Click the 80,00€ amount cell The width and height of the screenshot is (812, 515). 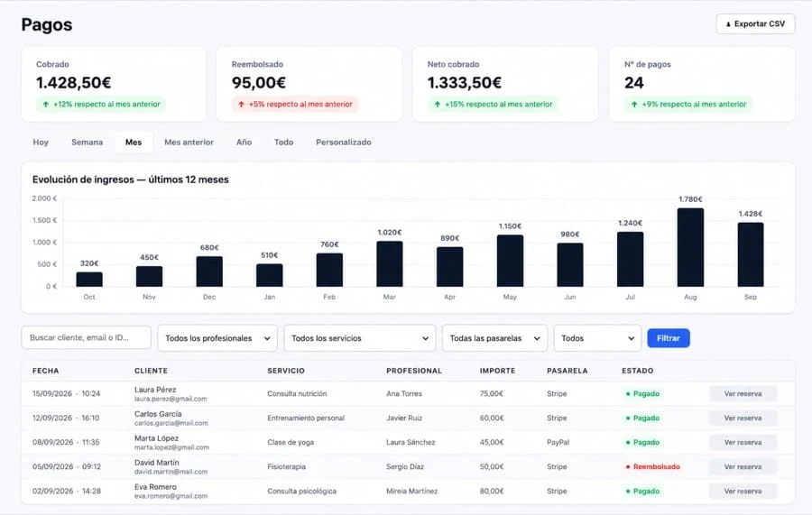pos(492,492)
